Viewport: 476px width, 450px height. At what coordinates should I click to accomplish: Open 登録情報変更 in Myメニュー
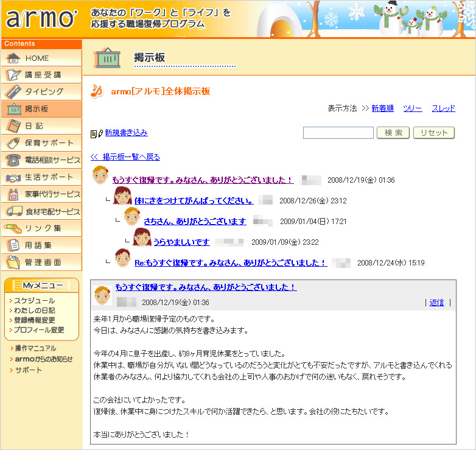tap(34, 320)
